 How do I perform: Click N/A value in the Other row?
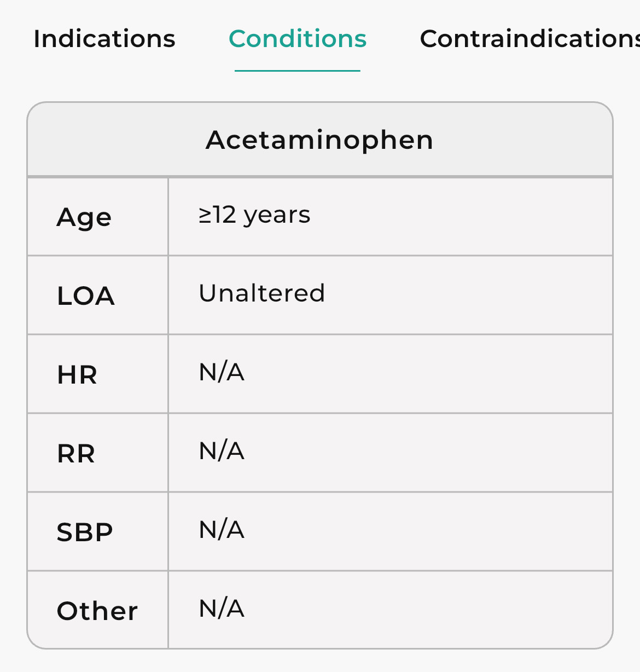(x=222, y=609)
